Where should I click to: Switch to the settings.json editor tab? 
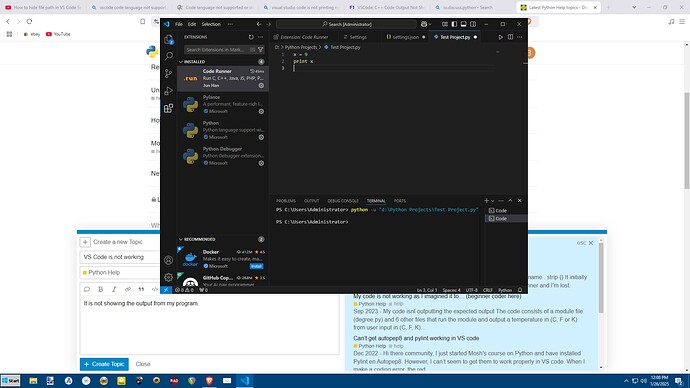(406, 37)
